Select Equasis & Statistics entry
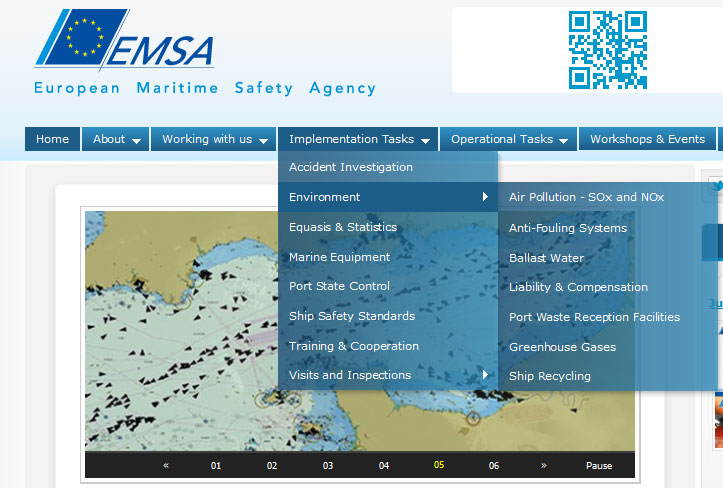Viewport: 723px width, 488px height. [388, 227]
